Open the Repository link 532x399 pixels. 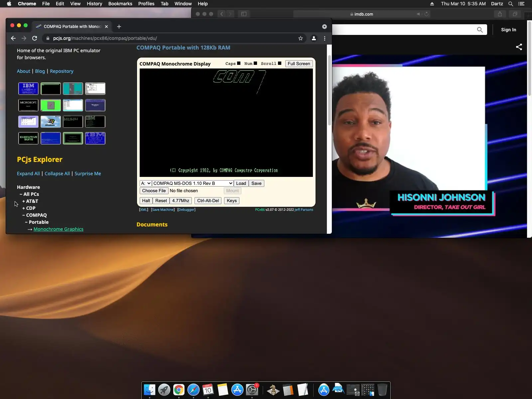(x=62, y=71)
